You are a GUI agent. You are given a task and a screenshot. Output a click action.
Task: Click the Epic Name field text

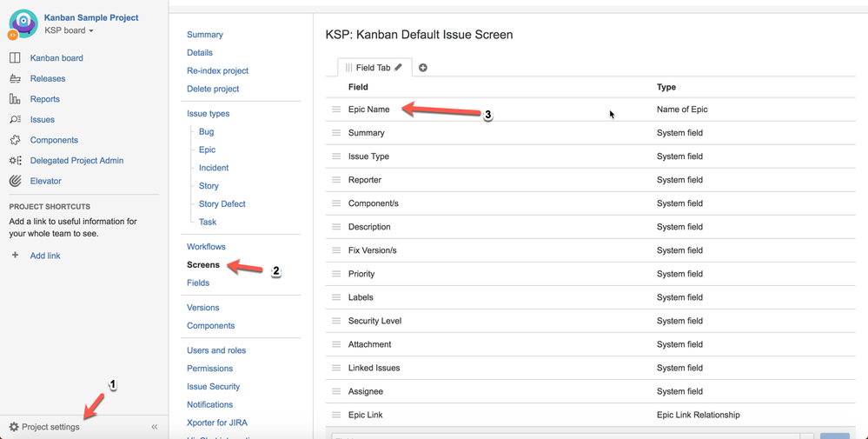point(368,110)
